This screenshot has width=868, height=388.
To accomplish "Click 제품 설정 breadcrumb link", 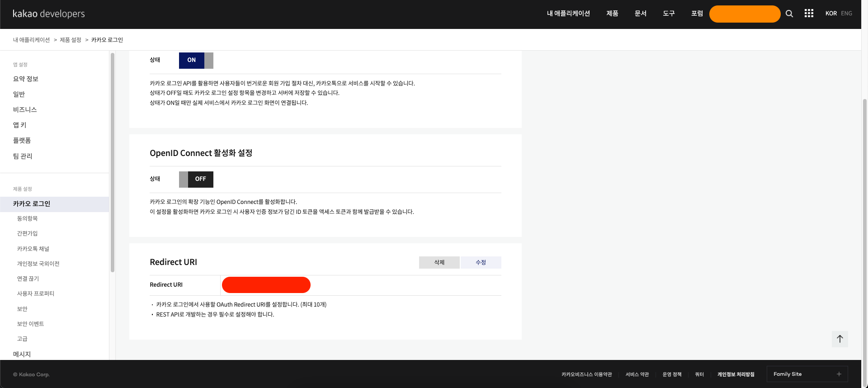I will 71,40.
